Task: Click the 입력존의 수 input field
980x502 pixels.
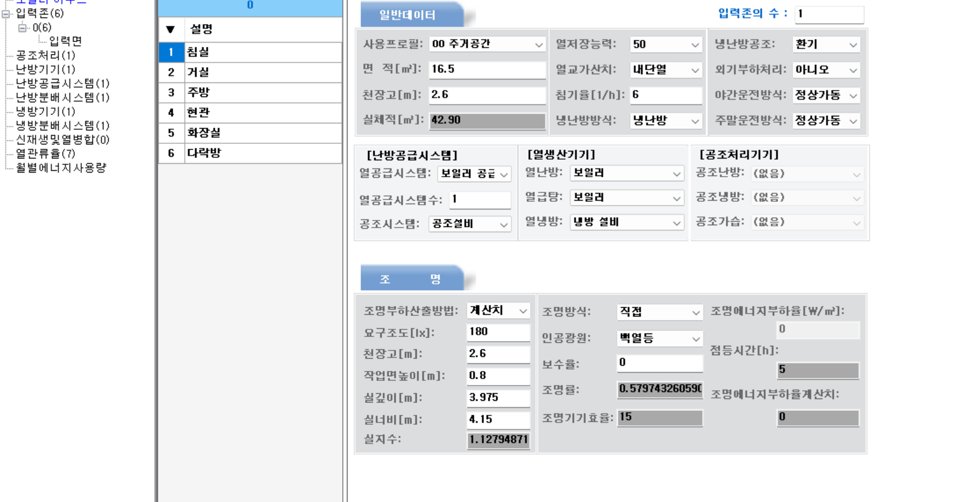Action: (828, 14)
